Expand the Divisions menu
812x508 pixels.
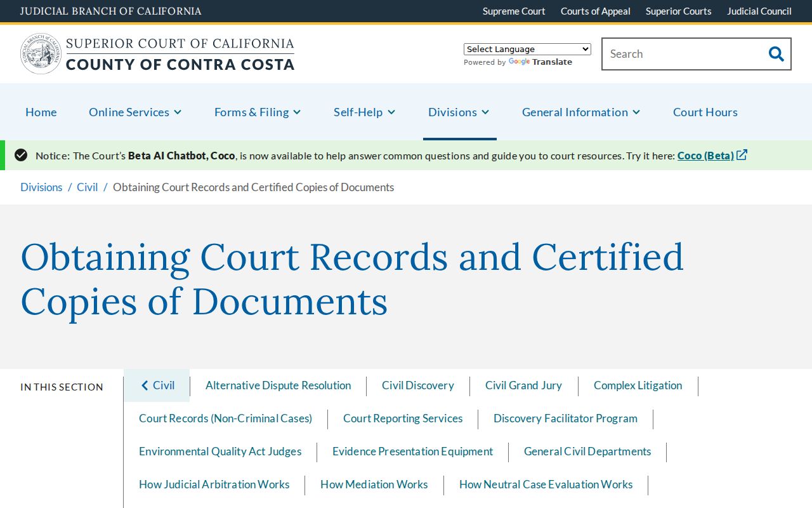pyautogui.click(x=459, y=112)
